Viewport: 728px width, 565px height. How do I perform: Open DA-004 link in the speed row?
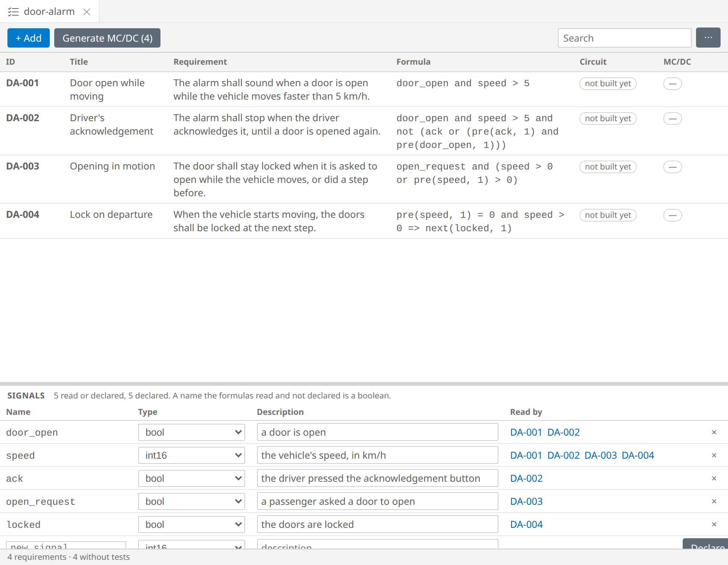tap(638, 455)
